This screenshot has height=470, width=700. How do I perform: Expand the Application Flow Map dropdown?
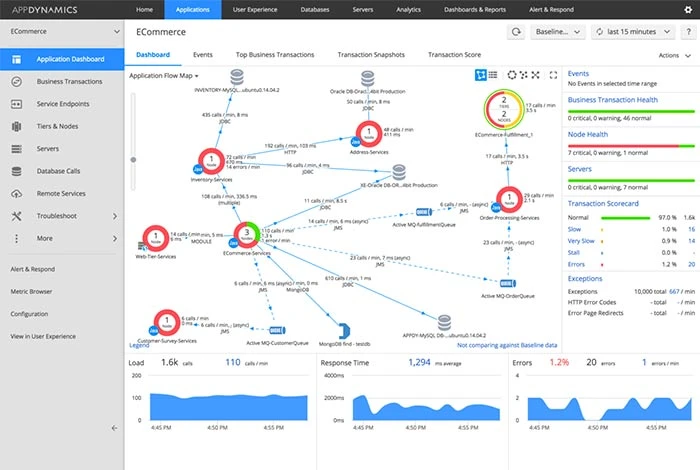point(164,76)
